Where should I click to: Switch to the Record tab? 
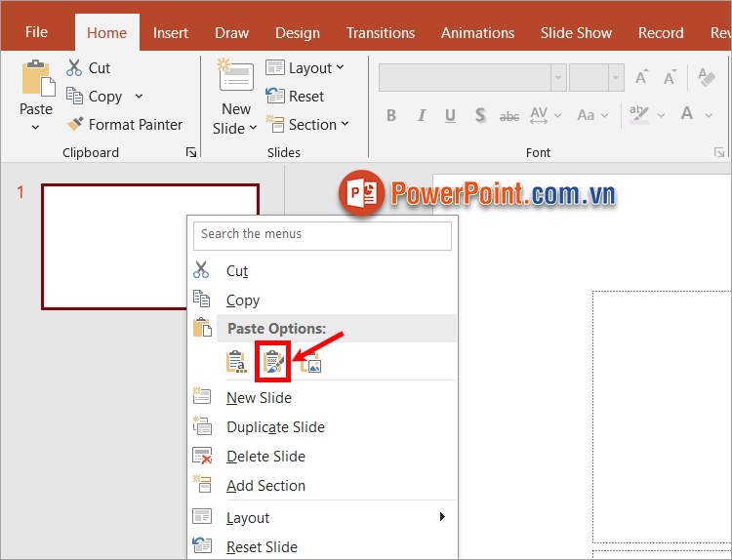(661, 32)
